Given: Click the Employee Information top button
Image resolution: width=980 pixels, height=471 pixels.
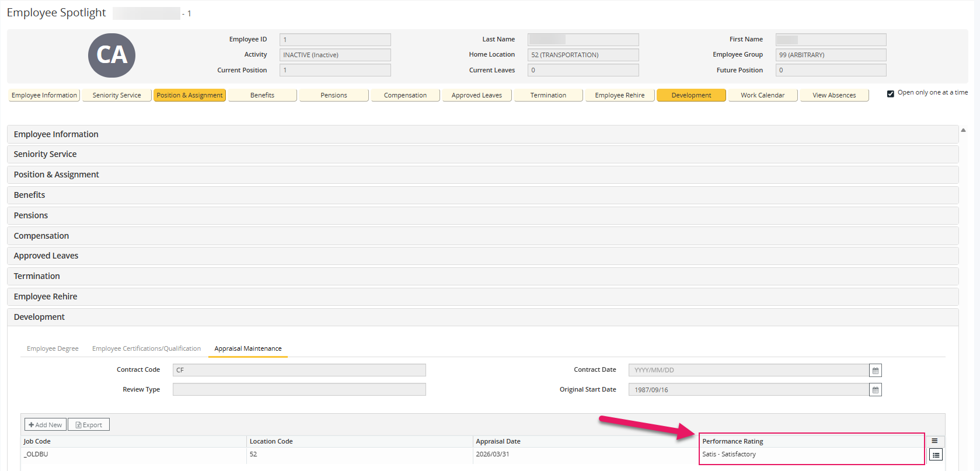Looking at the screenshot, I should [44, 95].
